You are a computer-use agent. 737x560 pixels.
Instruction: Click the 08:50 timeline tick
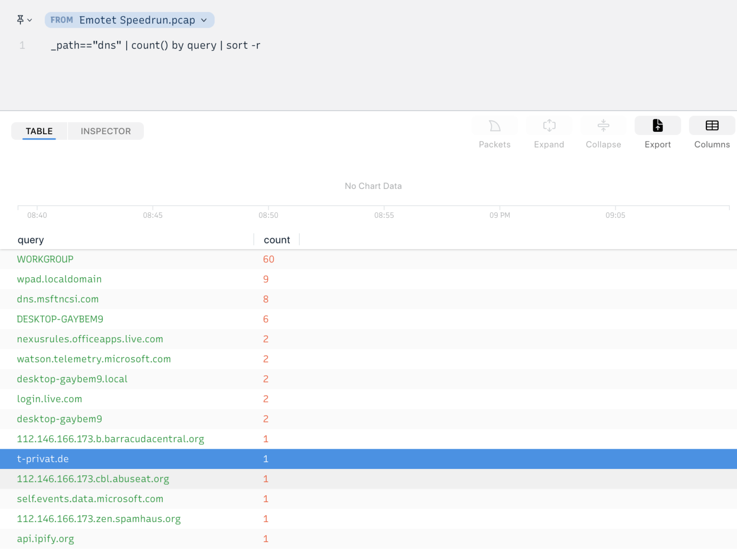268,215
